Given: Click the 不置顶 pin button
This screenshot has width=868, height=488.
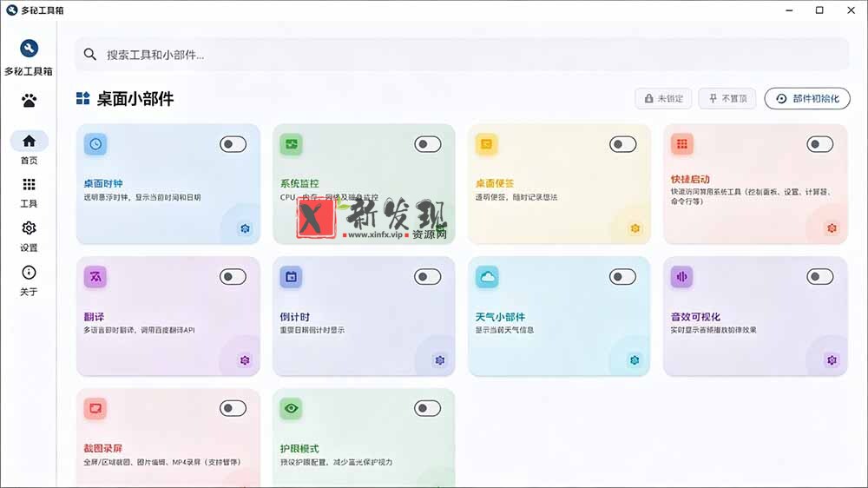Looking at the screenshot, I should [727, 99].
